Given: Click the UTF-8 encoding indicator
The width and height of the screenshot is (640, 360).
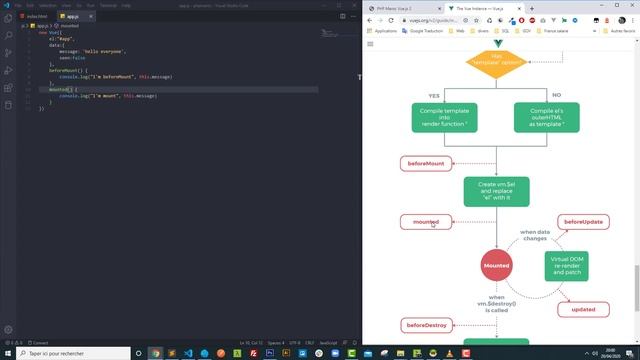Looking at the screenshot, I should click(x=295, y=343).
